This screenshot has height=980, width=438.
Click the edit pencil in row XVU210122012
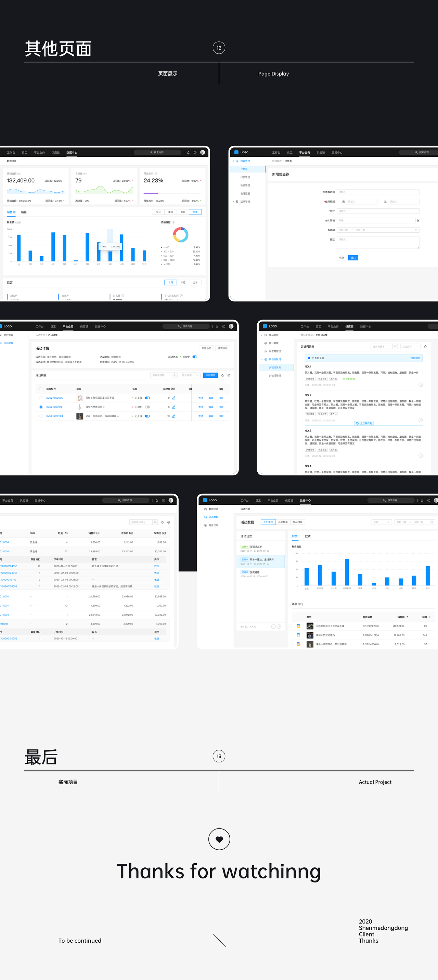pos(173,407)
